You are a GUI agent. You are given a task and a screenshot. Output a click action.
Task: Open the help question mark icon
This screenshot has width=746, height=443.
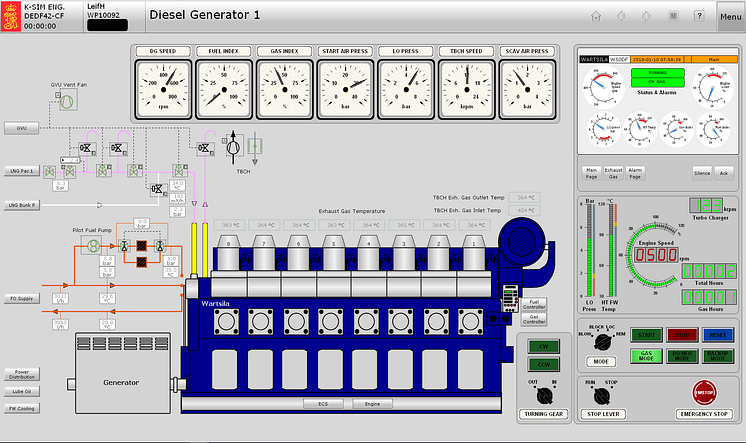pos(699,16)
